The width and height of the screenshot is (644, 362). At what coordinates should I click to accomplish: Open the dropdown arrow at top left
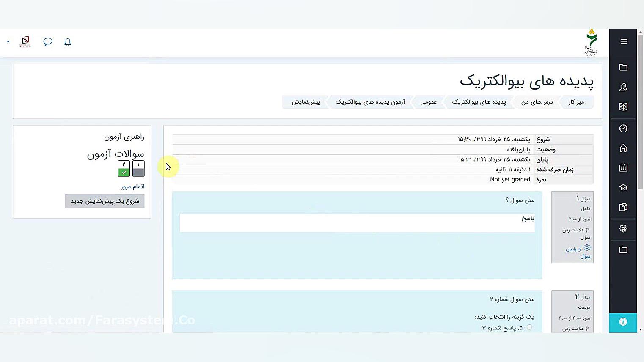tap(8, 41)
